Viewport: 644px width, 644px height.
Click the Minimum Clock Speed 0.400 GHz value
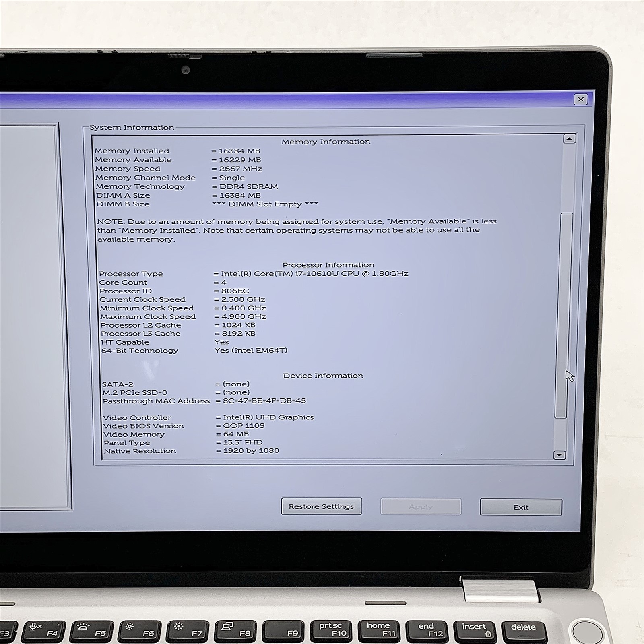pos(244,308)
